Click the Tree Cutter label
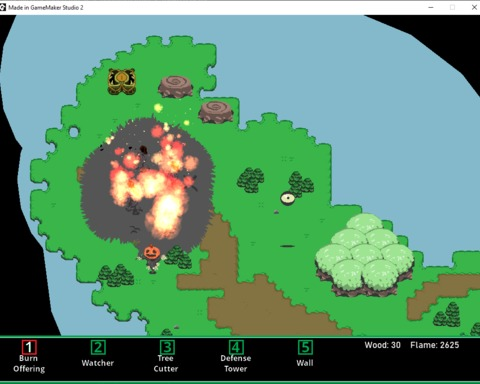This screenshot has width=480, height=384. [166, 364]
